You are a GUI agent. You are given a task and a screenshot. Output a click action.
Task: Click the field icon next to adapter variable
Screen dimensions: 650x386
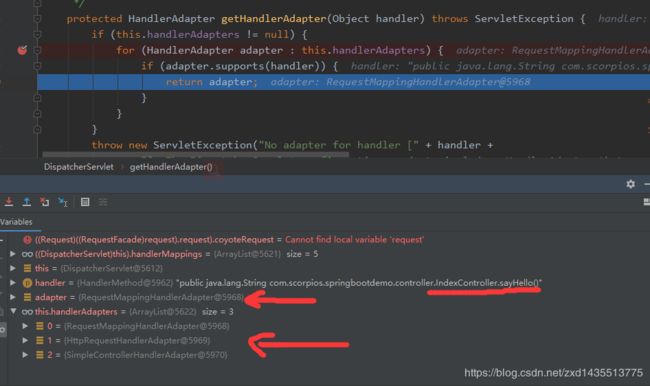[27, 297]
